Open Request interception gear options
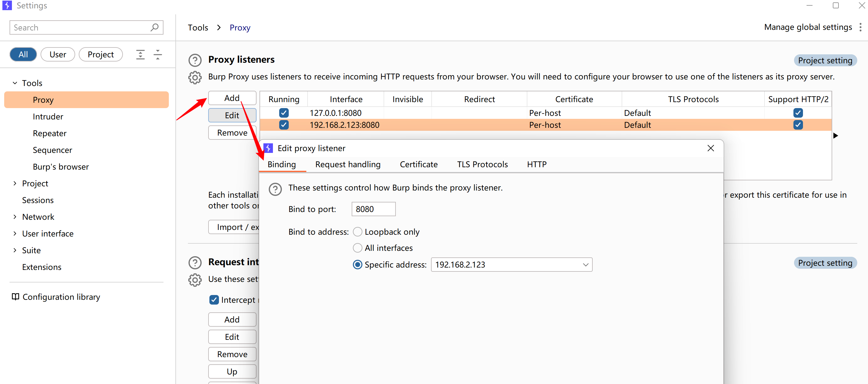 [195, 280]
